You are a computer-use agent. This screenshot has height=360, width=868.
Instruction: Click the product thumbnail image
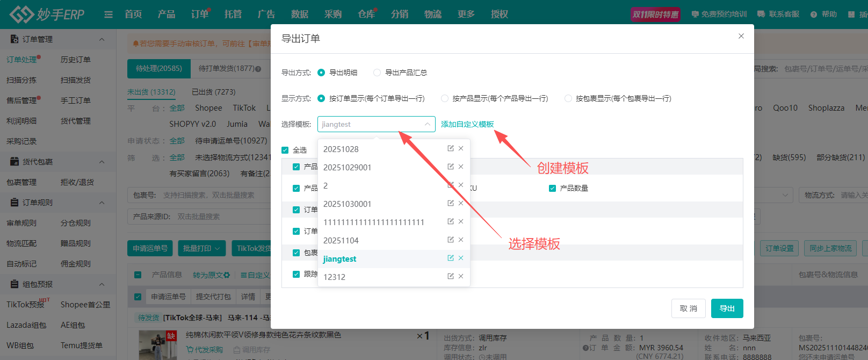pos(158,345)
